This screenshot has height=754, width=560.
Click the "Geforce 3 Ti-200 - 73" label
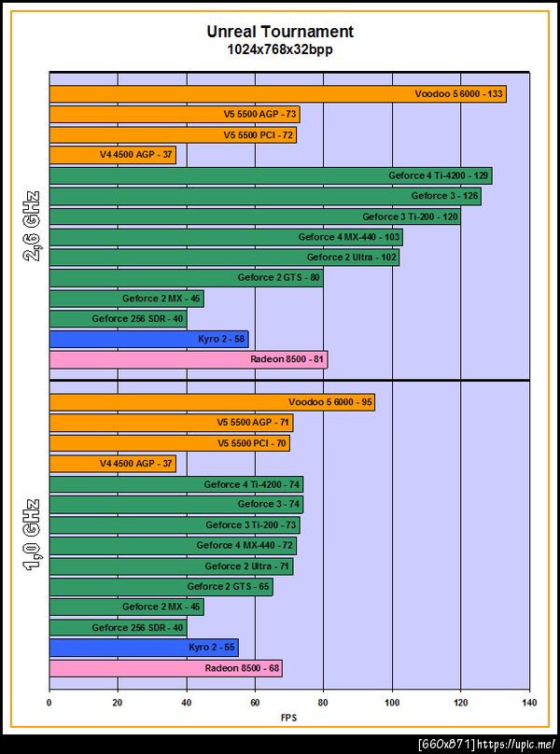251,525
